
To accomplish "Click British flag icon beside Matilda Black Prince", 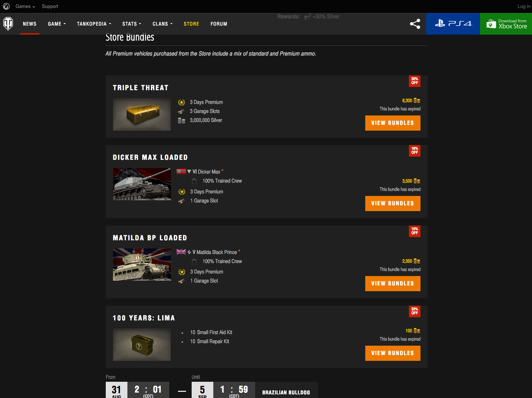I will [181, 252].
